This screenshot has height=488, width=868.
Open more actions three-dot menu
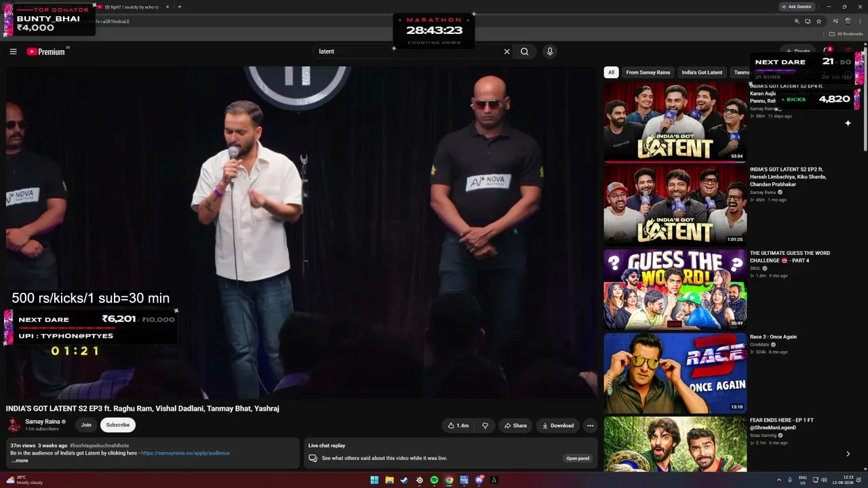coord(590,426)
